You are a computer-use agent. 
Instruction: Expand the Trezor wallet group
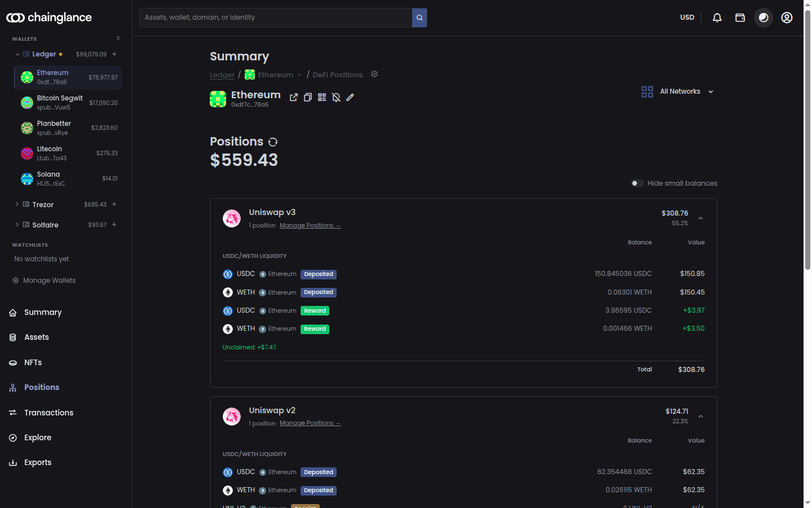(17, 204)
